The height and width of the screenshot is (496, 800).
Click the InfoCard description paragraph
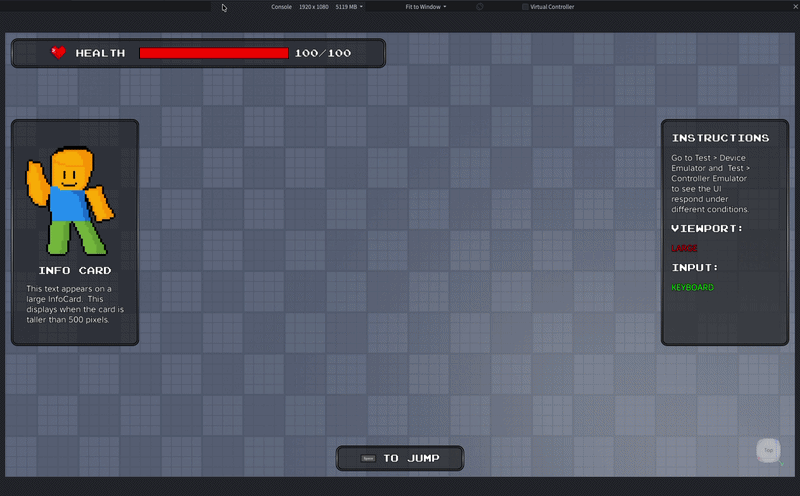75,304
